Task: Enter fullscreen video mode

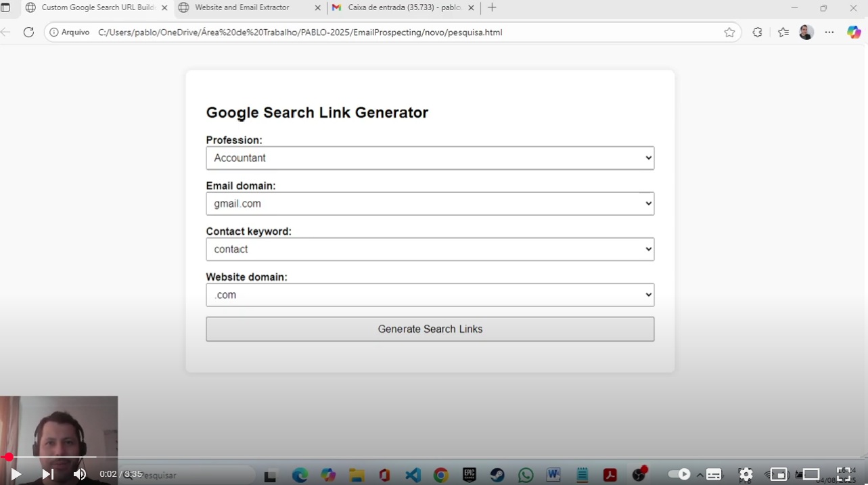Action: click(844, 474)
